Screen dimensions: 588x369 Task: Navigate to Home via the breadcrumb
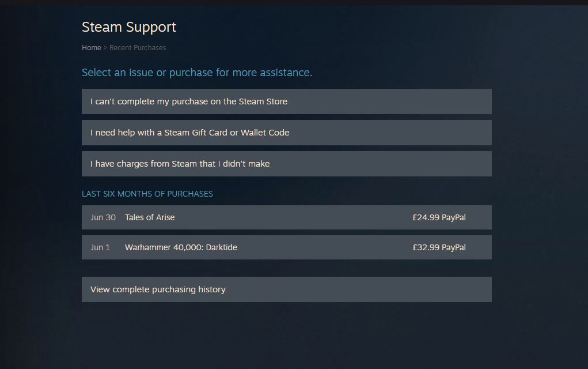(x=91, y=48)
